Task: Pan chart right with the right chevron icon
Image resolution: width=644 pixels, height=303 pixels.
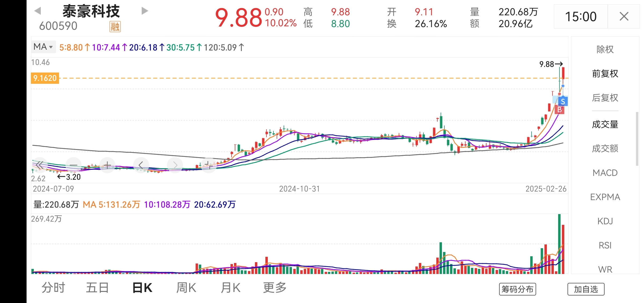Action: coord(175,165)
